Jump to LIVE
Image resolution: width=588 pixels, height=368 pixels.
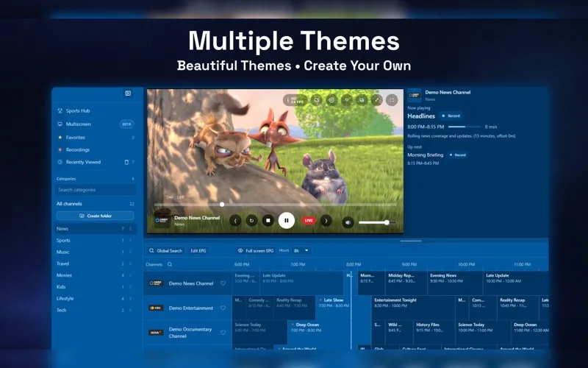(x=309, y=221)
